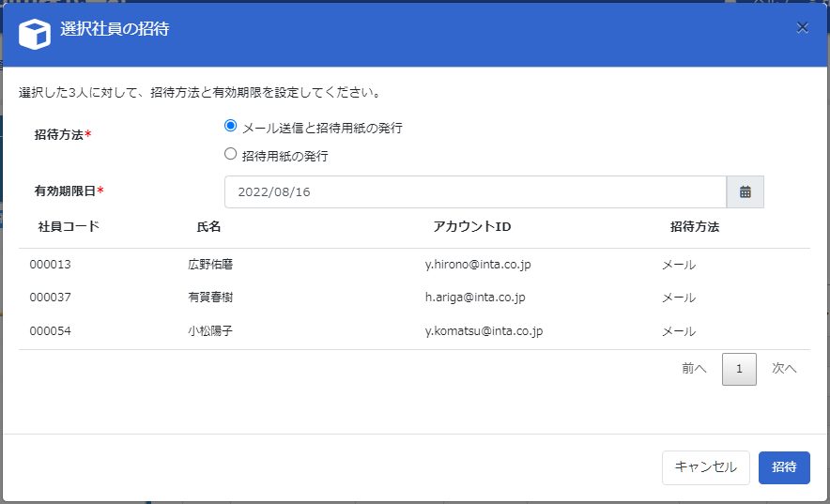Image resolution: width=830 pixels, height=504 pixels.
Task: Sort by 招待方法 column header
Action: [x=694, y=227]
